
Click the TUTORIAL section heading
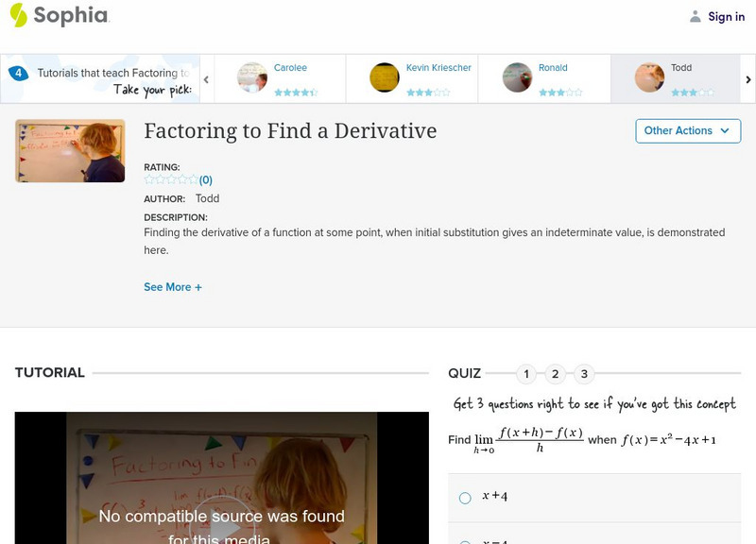[50, 372]
